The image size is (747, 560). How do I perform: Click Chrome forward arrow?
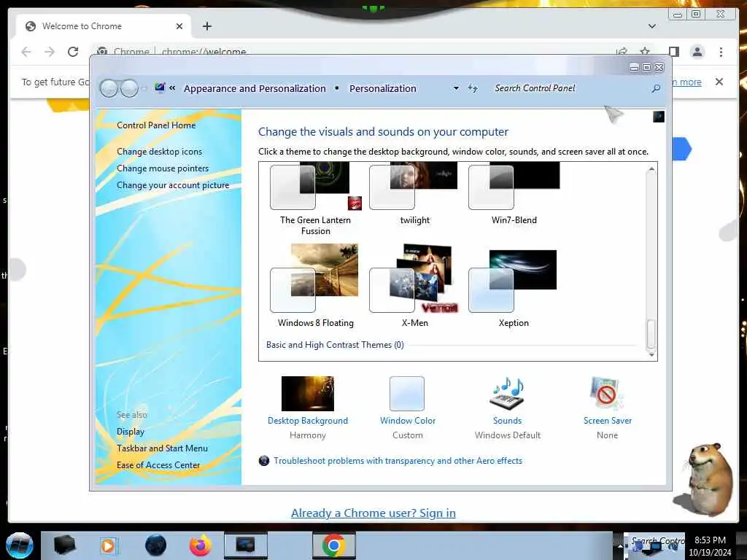click(x=50, y=52)
